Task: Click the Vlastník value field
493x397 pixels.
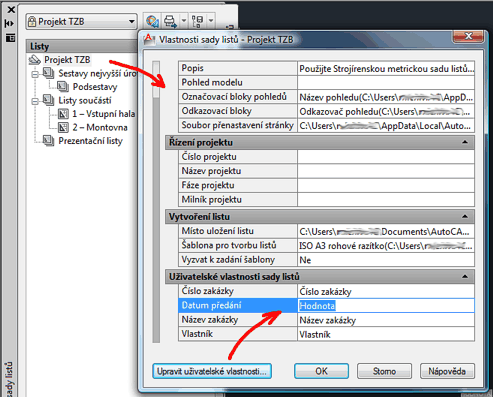Action: 386,334
